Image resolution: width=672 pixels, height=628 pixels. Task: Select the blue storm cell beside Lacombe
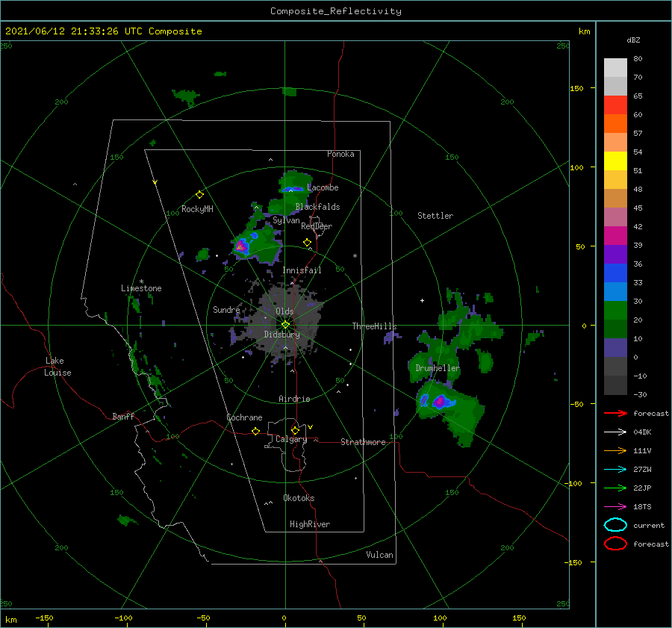293,189
